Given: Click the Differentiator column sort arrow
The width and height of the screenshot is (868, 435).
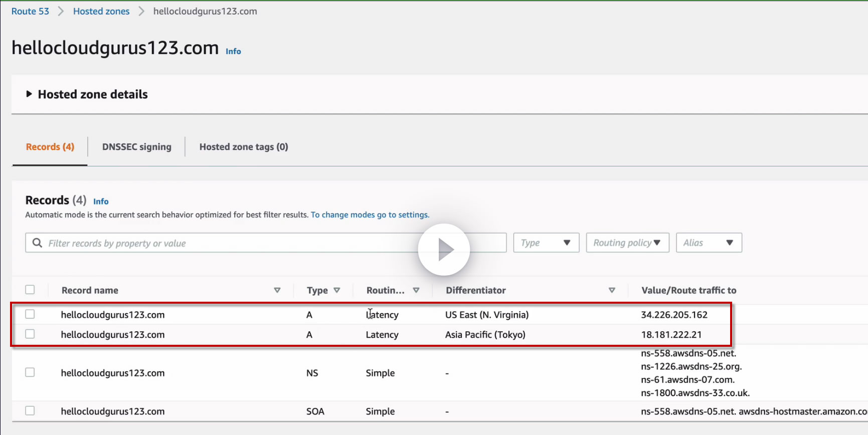Looking at the screenshot, I should pyautogui.click(x=612, y=290).
